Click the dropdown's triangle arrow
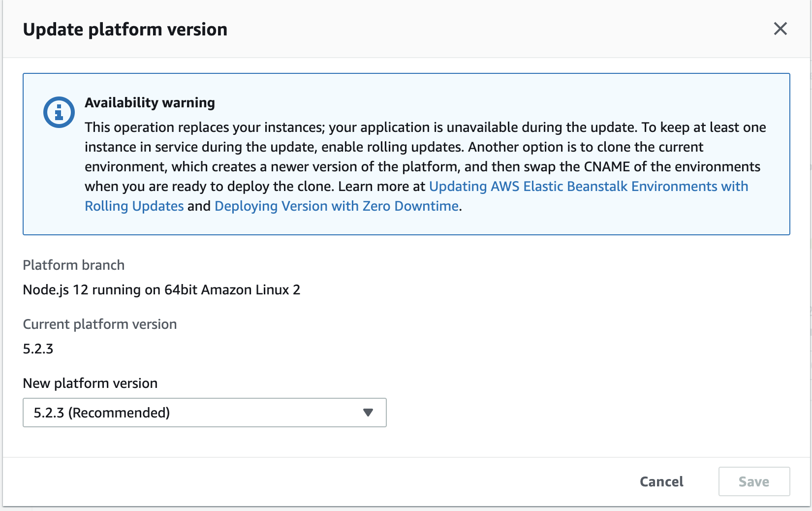The width and height of the screenshot is (812, 511). point(367,413)
